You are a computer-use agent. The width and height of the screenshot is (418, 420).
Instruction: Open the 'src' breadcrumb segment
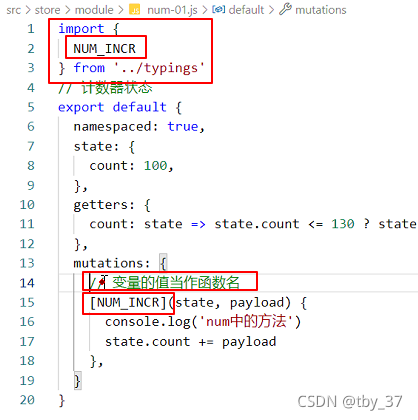pyautogui.click(x=13, y=10)
